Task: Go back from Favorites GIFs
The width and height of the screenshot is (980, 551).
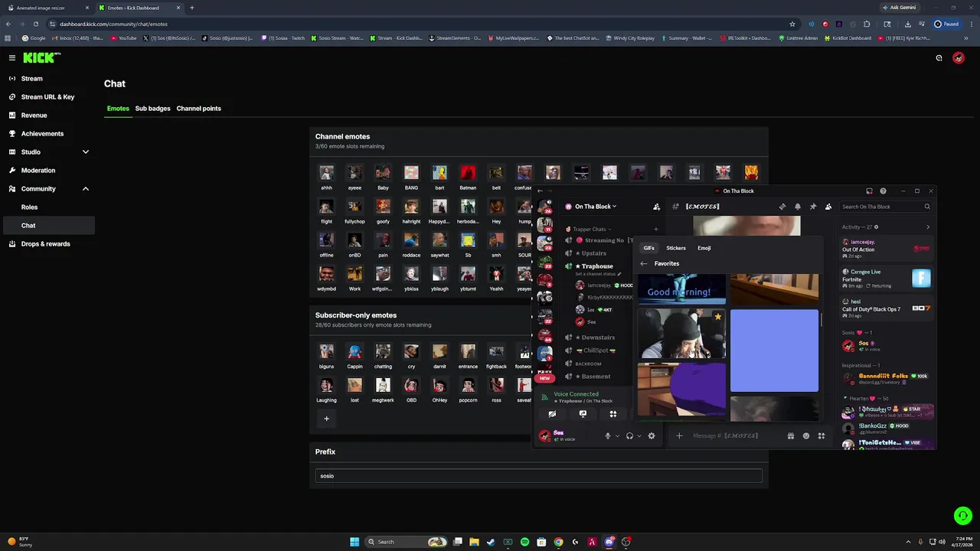Action: coord(644,264)
